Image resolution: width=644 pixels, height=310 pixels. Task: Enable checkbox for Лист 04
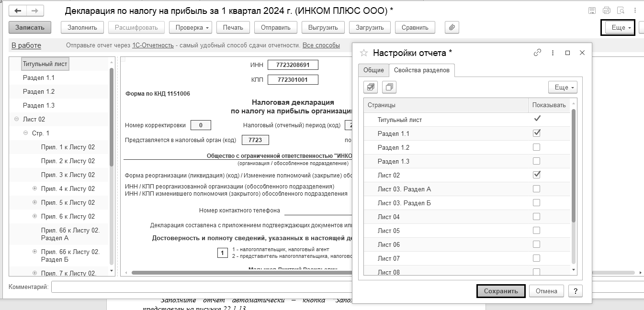click(x=536, y=216)
